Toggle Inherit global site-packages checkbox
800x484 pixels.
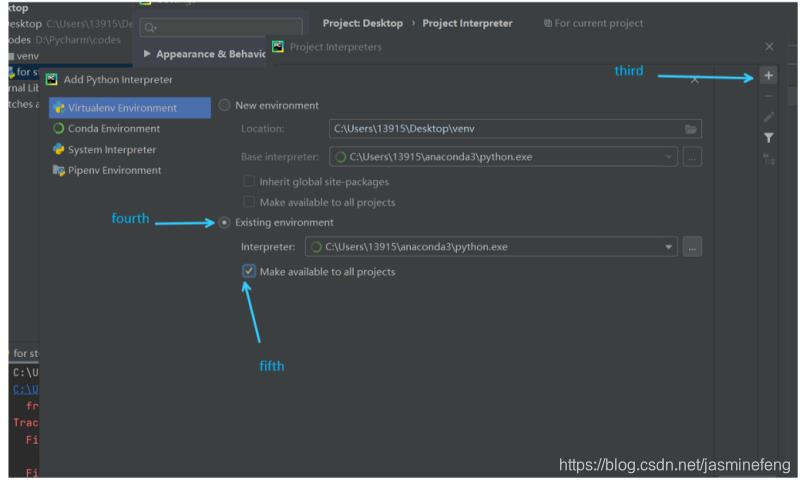(249, 182)
